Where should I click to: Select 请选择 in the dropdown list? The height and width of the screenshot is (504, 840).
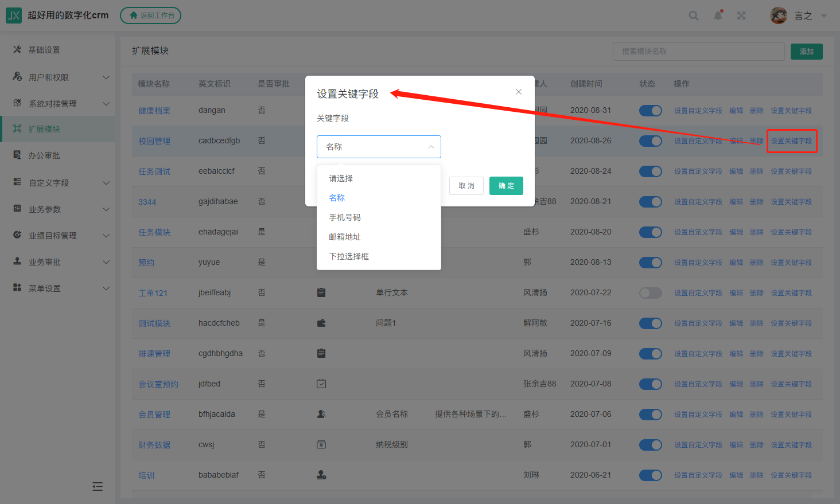click(379, 178)
